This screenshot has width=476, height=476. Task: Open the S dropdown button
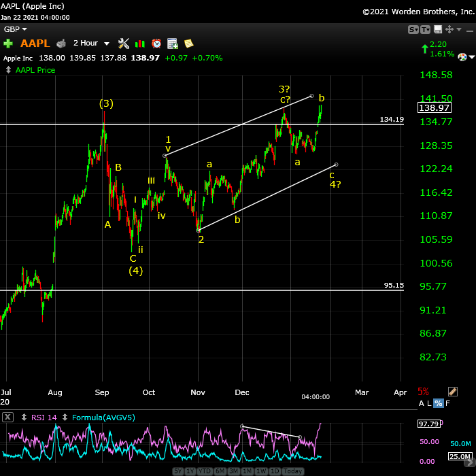[413, 29]
